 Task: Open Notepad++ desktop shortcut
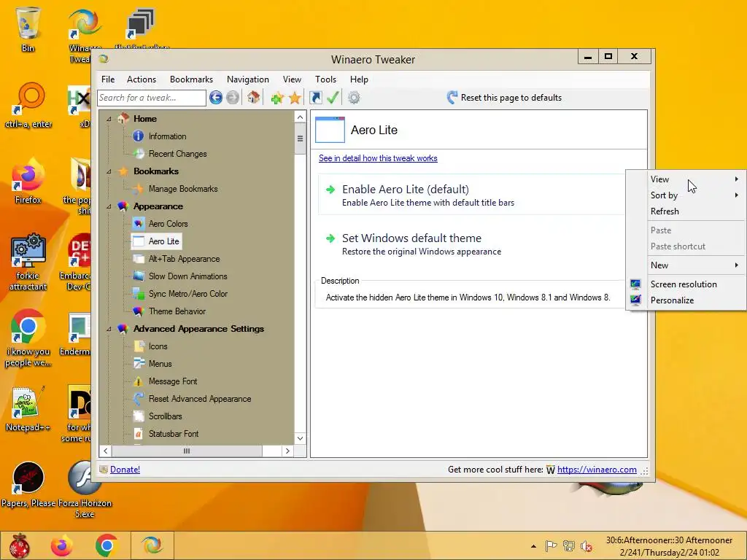[28, 408]
